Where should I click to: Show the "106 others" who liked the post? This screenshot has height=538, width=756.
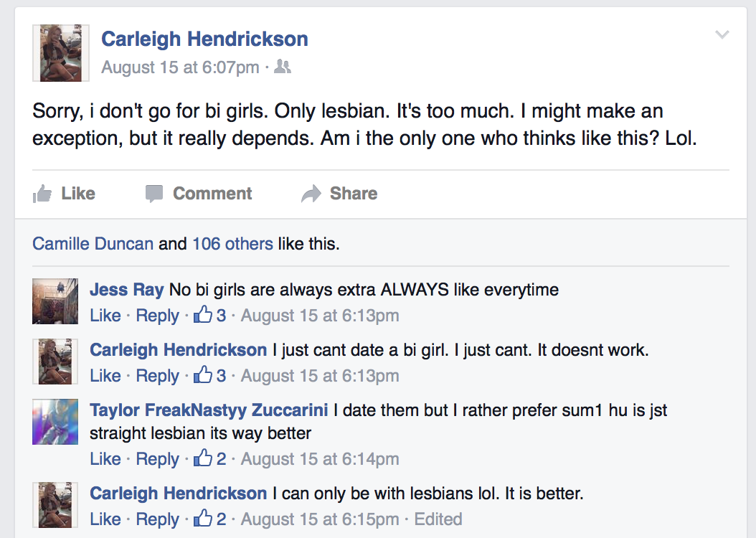pos(232,244)
